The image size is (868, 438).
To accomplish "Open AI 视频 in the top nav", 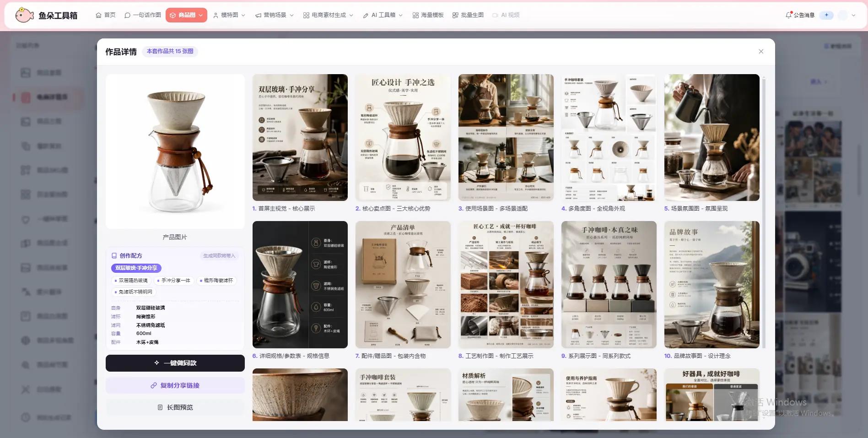I will pos(506,15).
